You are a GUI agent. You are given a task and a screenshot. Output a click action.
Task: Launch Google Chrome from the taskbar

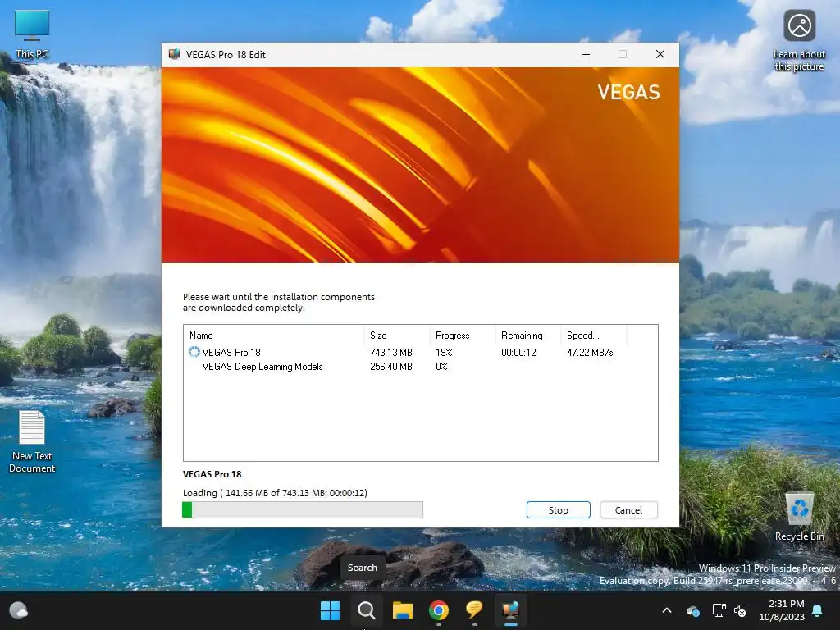(439, 610)
